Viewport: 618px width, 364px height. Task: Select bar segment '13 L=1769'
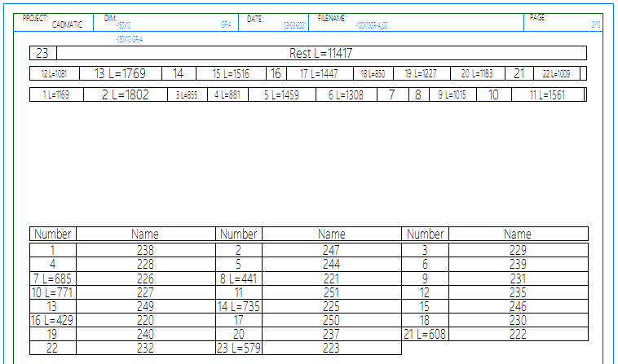(120, 73)
